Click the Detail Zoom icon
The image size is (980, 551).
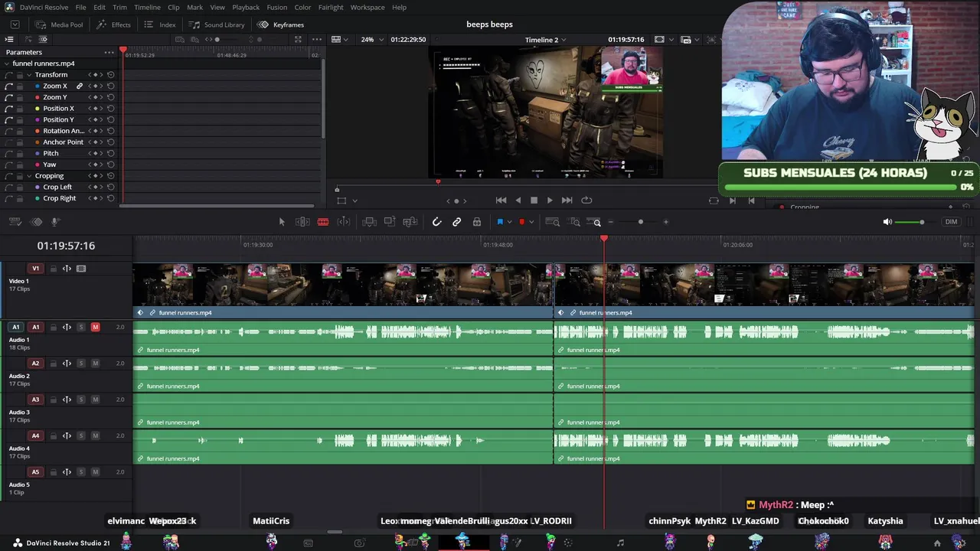(574, 222)
